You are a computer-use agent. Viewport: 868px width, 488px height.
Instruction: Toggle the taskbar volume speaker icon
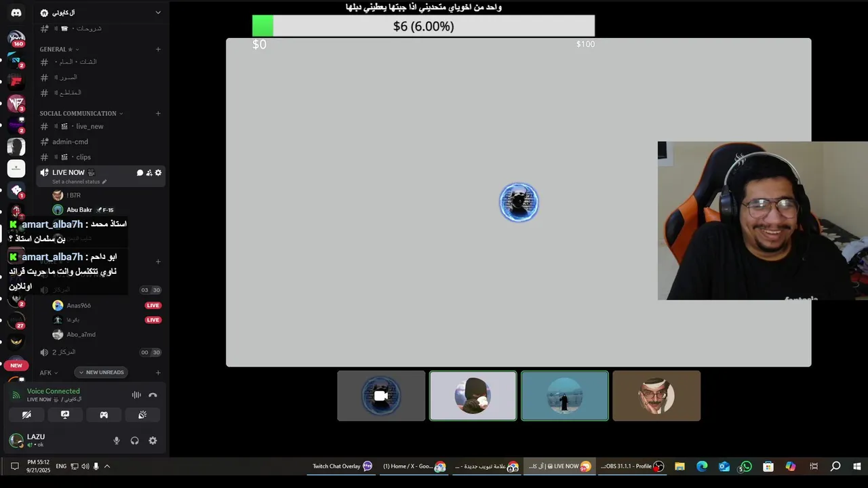(x=85, y=466)
